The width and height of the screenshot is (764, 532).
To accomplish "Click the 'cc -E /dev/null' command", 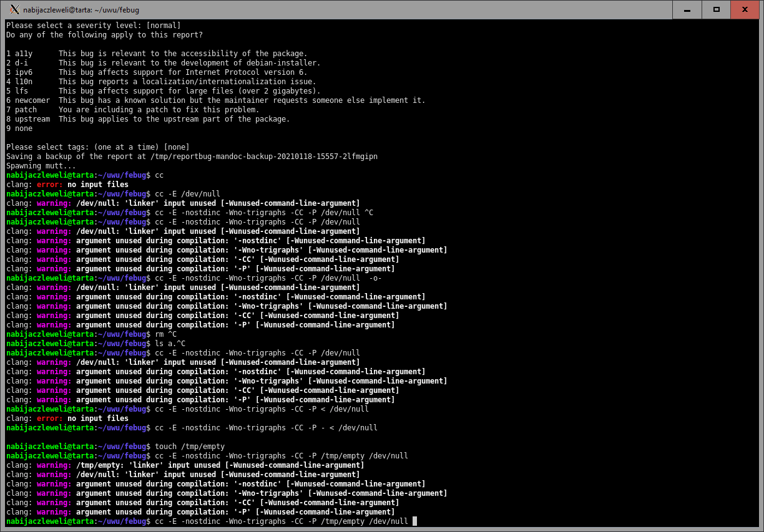I will click(187, 194).
